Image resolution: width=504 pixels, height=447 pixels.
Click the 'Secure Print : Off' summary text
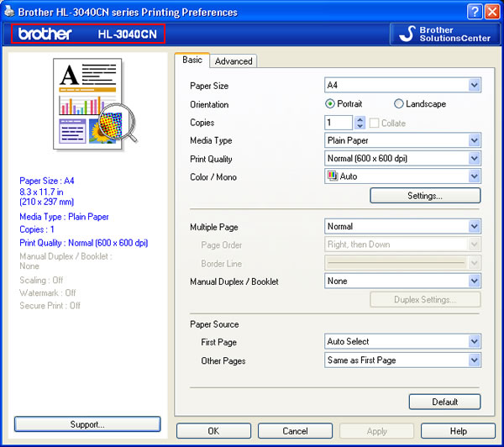click(x=50, y=306)
